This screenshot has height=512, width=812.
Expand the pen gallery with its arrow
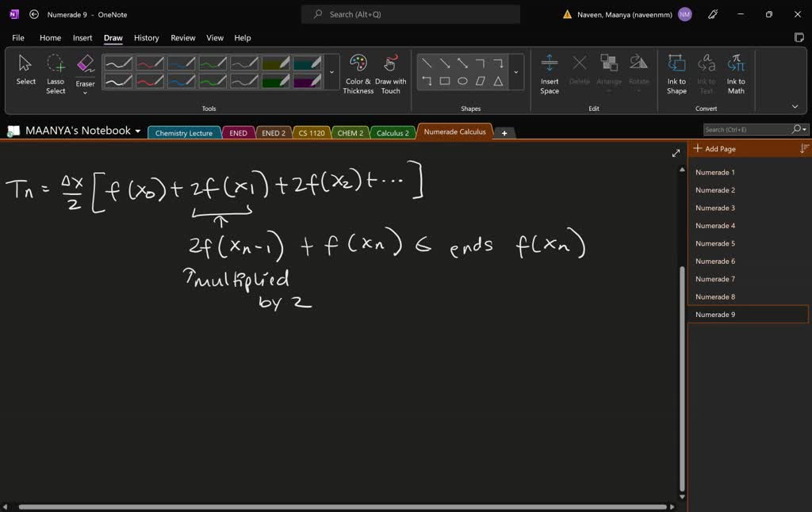[x=332, y=71]
